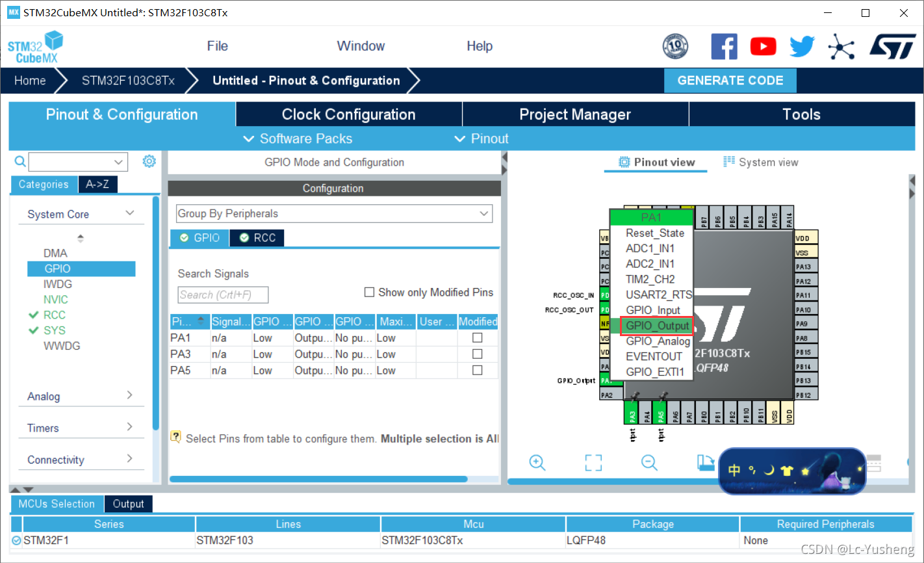Screen dimensions: 924x563
Task: Select green pin PA3 on the chip
Action: (x=632, y=412)
